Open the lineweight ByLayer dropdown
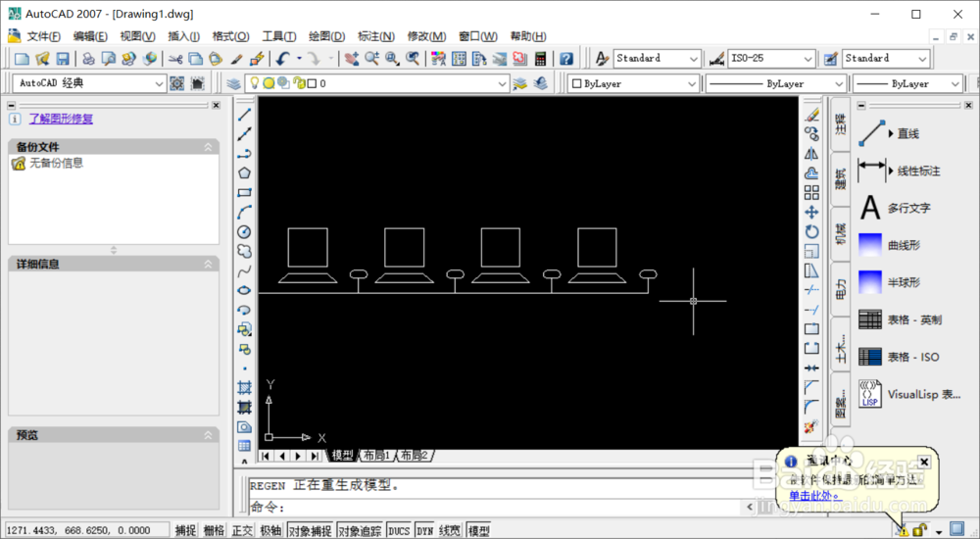 pos(907,83)
